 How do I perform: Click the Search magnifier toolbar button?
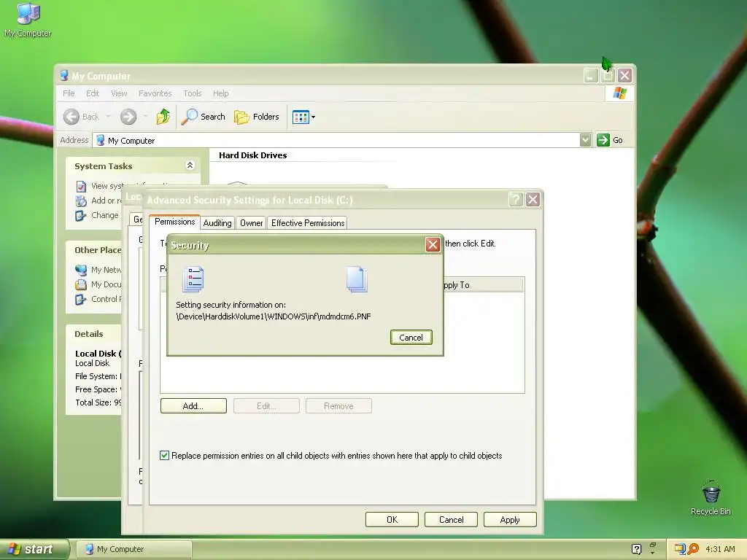(204, 117)
